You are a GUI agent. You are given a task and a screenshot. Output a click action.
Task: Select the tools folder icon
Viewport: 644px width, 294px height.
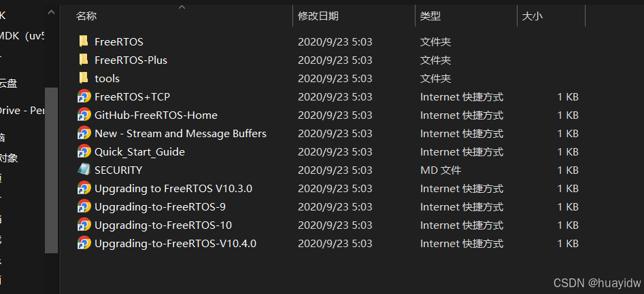click(x=84, y=78)
